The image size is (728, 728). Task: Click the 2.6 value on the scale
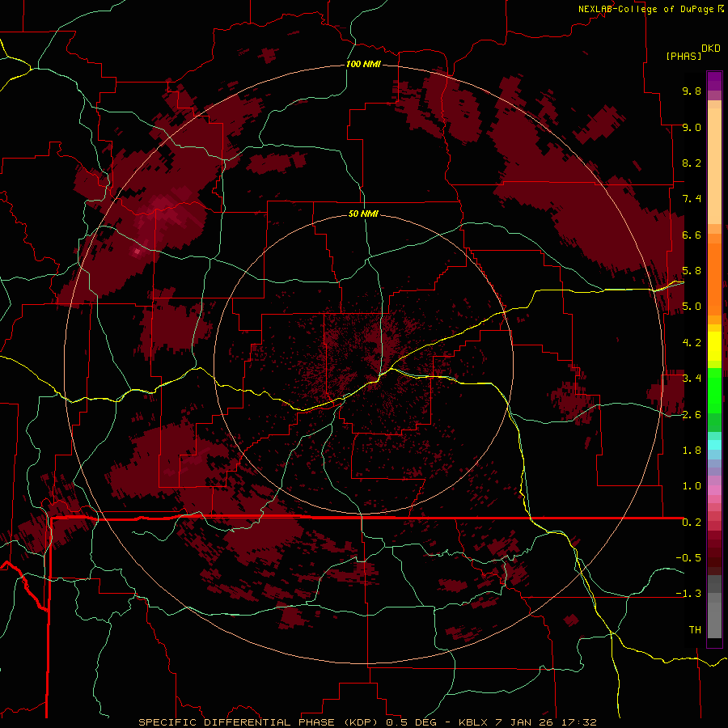click(692, 415)
